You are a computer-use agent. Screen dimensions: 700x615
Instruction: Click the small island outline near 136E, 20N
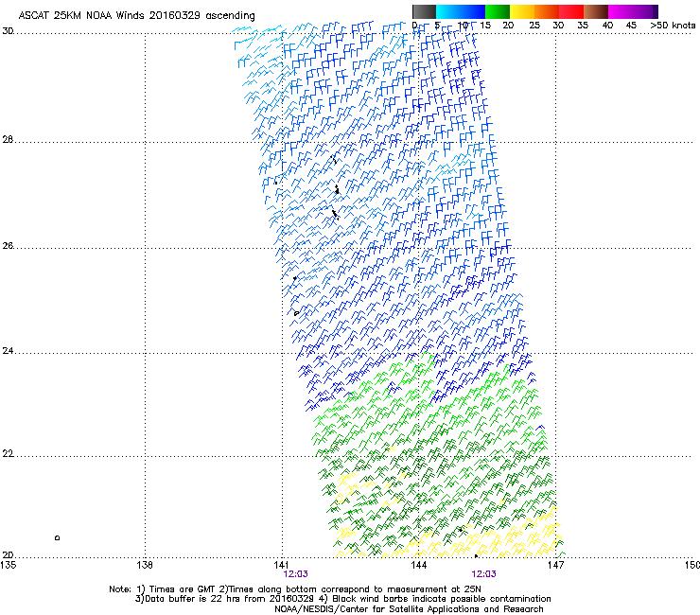pyautogui.click(x=57, y=537)
